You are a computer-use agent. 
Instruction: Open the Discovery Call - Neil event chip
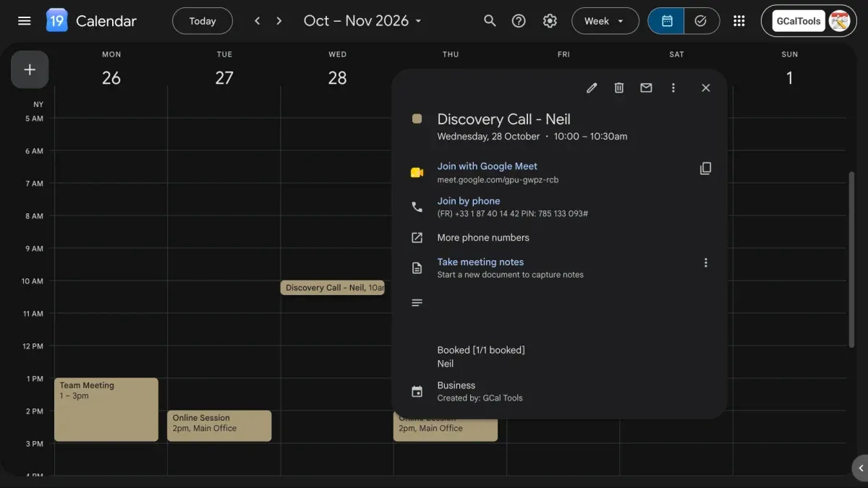(332, 288)
